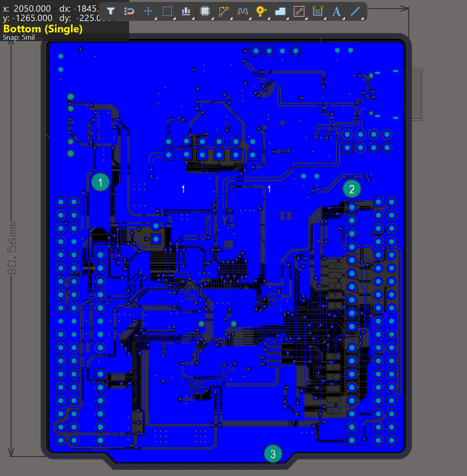This screenshot has height=476, width=467.
Task: Select the 80.56mm board height dimension
Action: (12, 248)
